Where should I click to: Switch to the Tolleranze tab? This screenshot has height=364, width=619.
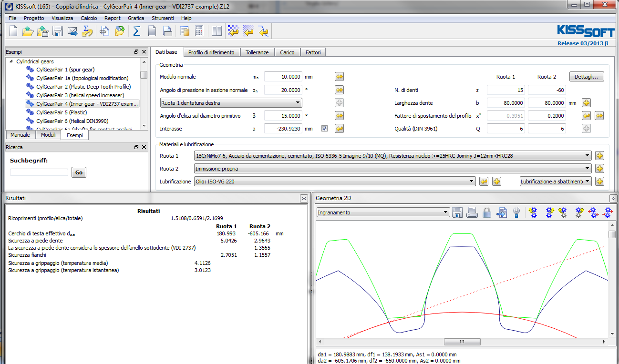[257, 52]
